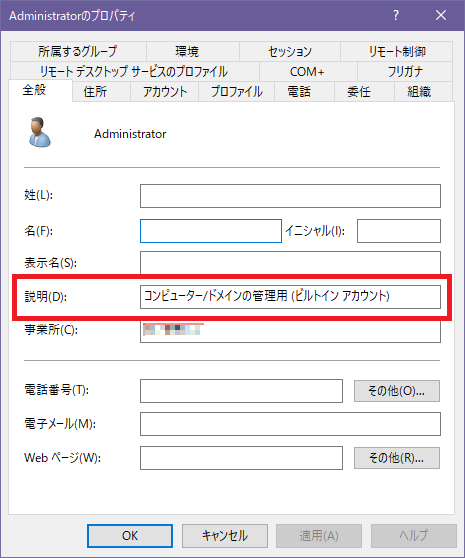Click the help question mark in title bar

[396, 15]
